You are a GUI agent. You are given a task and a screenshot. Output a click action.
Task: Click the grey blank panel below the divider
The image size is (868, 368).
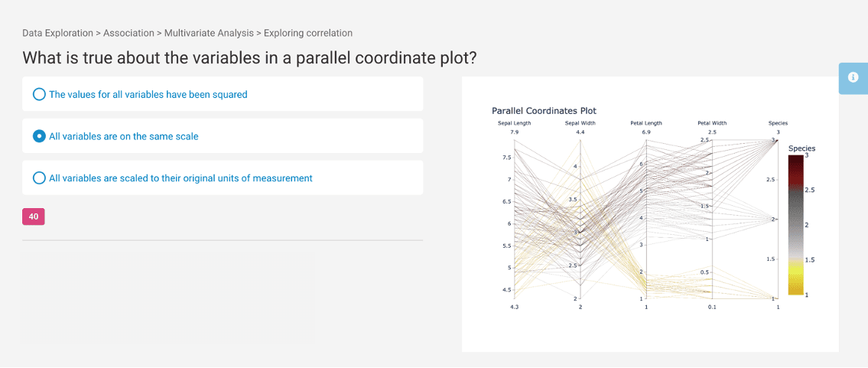click(169, 298)
